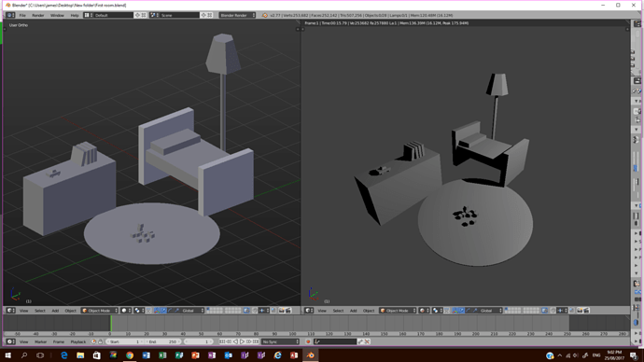
Task: Change the Blender Render engine dropdown
Action: coord(237,15)
